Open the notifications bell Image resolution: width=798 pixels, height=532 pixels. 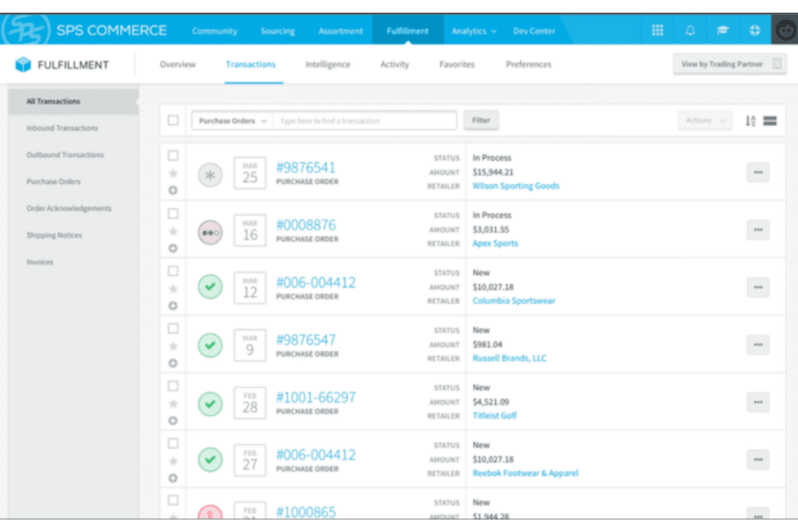[690, 30]
